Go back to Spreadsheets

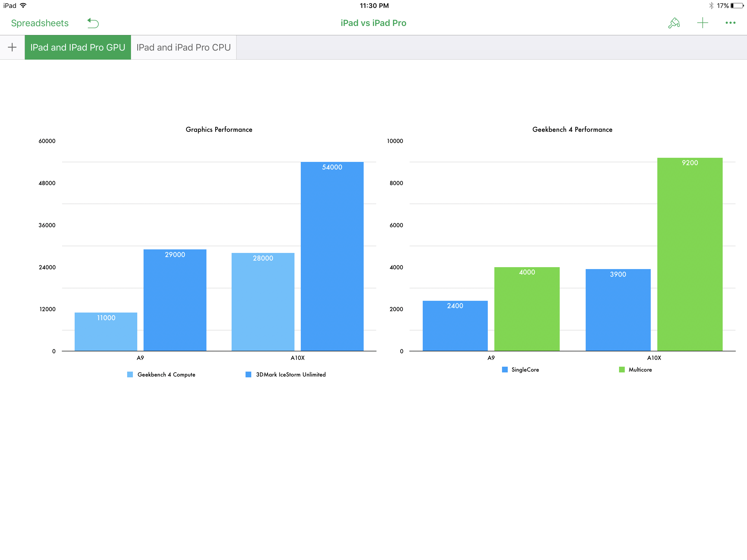(40, 23)
